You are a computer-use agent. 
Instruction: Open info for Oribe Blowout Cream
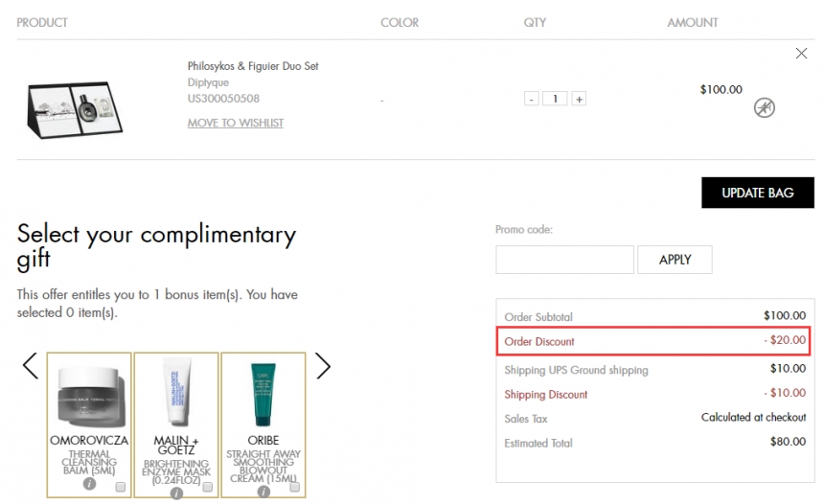pyautogui.click(x=263, y=492)
